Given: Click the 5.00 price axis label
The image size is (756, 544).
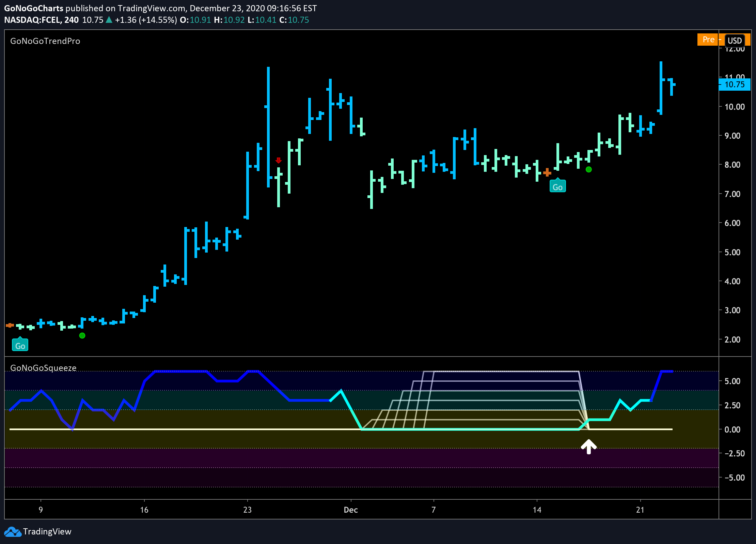Looking at the screenshot, I should [732, 252].
